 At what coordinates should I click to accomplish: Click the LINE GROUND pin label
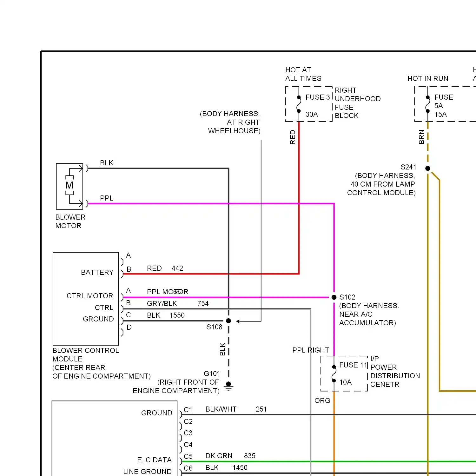147,472
